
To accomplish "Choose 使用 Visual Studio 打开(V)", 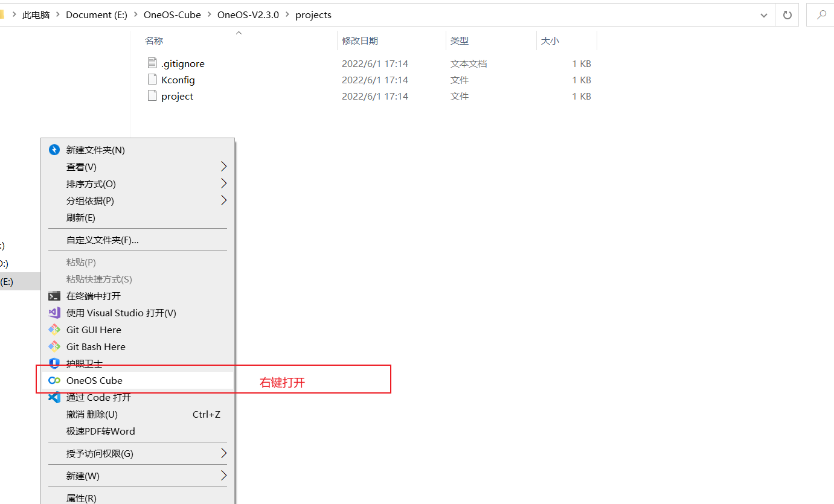I will click(x=138, y=313).
